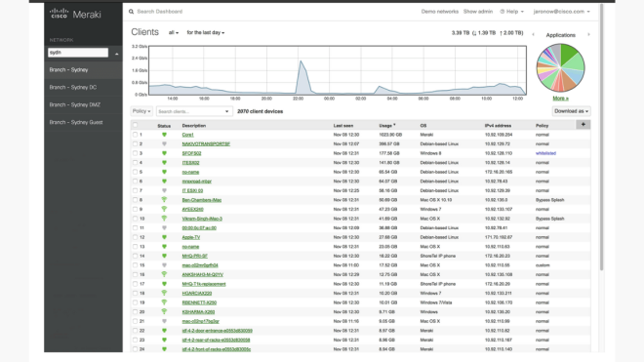644x362 pixels.
Task: Sort table by Description column header
Action: [x=194, y=125]
